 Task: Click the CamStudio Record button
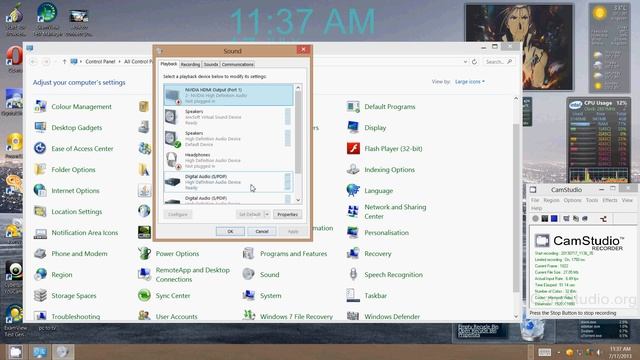[535, 219]
